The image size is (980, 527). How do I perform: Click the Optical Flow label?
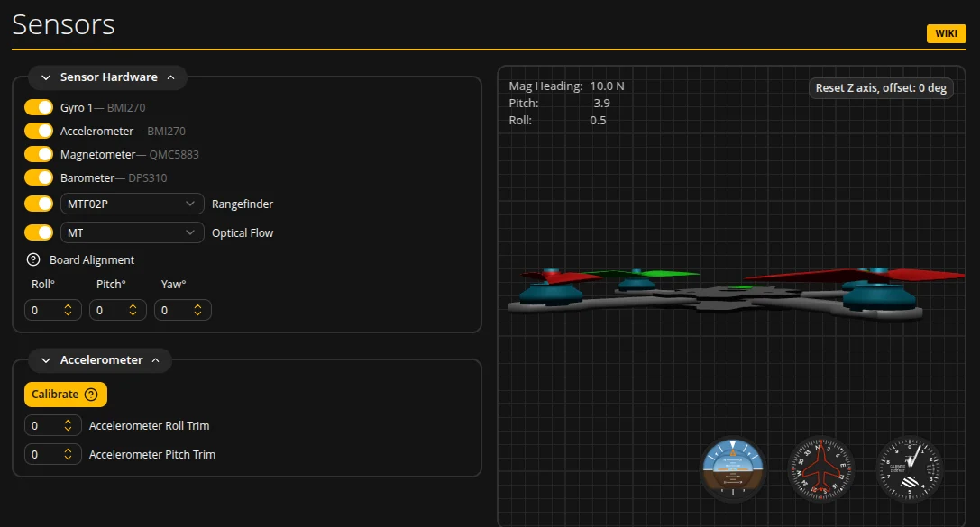click(243, 233)
